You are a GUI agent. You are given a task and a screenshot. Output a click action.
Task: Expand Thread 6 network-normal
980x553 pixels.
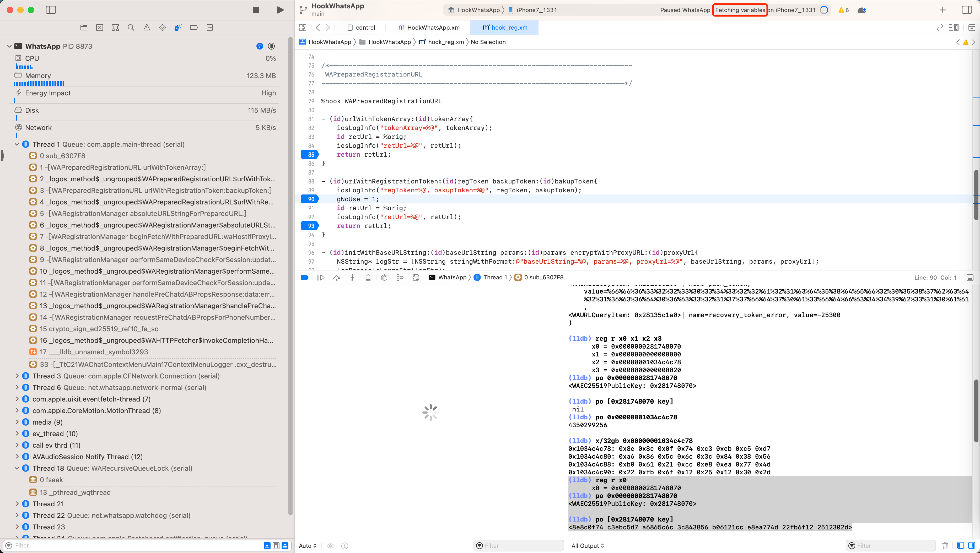pos(17,387)
